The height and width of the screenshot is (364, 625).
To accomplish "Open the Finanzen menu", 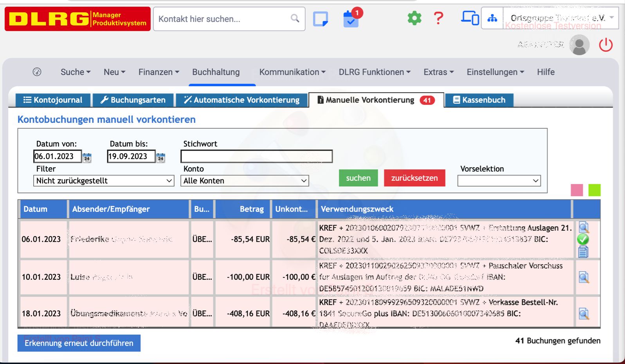I will point(159,72).
